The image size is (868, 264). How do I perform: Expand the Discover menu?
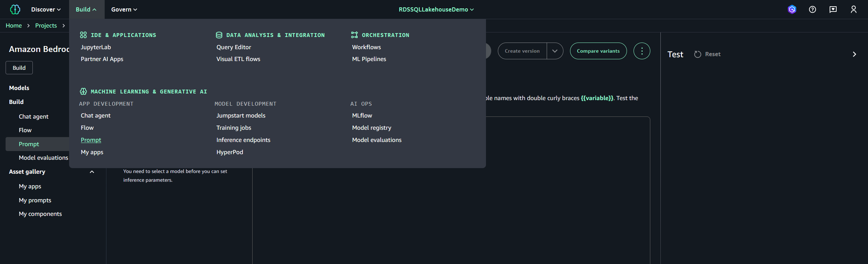[x=46, y=9]
